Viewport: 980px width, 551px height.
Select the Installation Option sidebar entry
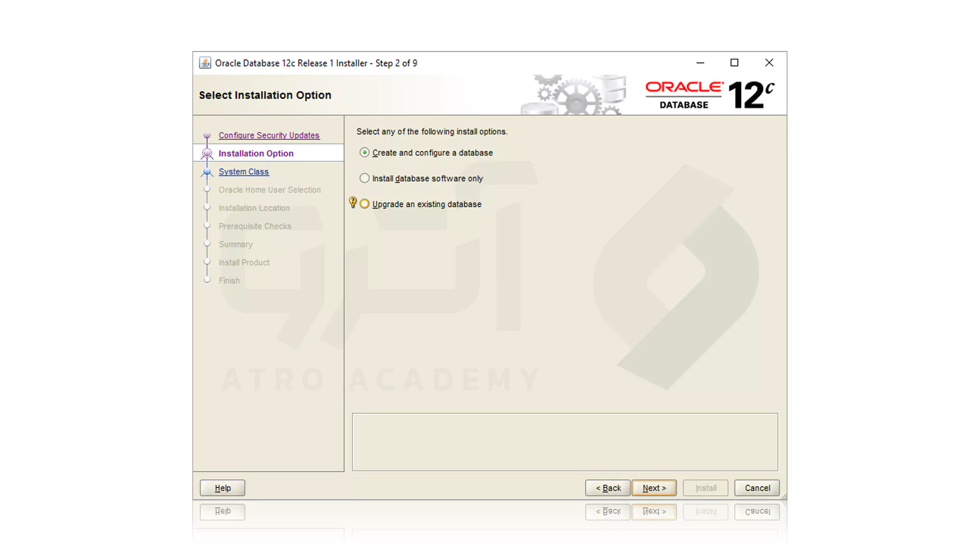pos(256,153)
